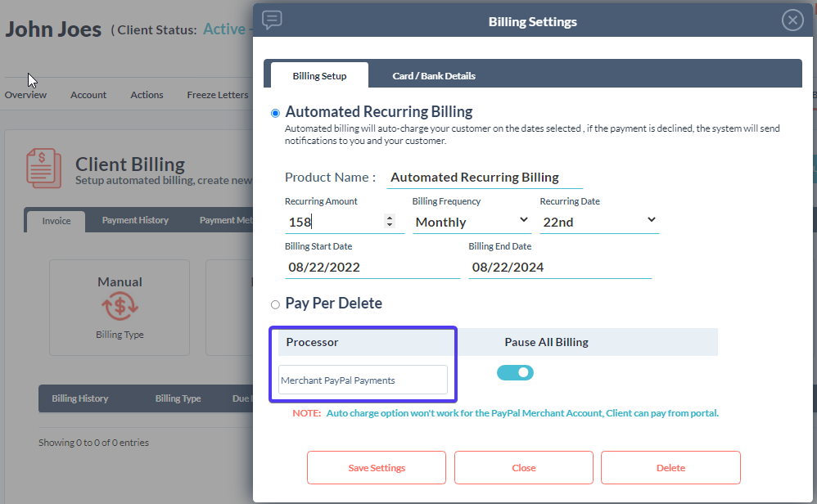The image size is (817, 504).
Task: Select Automated Recurring Billing radio option
Action: pyautogui.click(x=275, y=113)
